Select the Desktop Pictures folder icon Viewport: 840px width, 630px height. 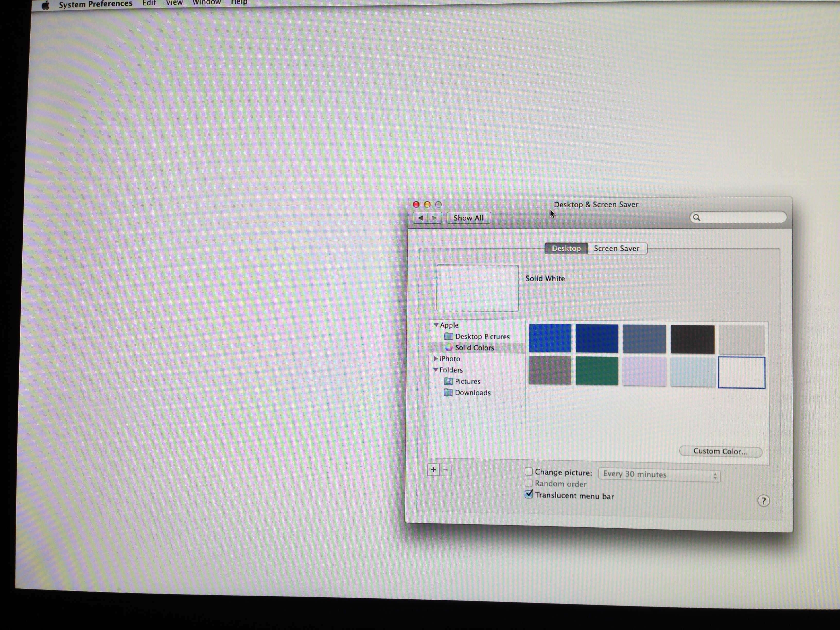click(449, 336)
